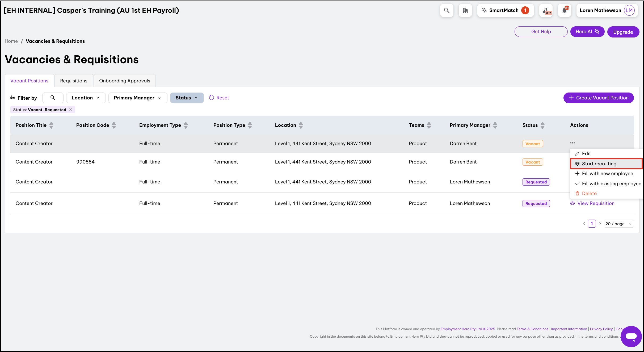The image size is (644, 352).
Task: Sort by Position Title column
Action: [x=51, y=125]
